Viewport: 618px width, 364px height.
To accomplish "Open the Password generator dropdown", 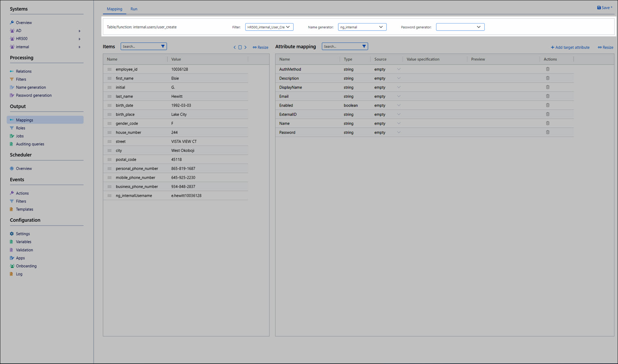I will pos(460,27).
